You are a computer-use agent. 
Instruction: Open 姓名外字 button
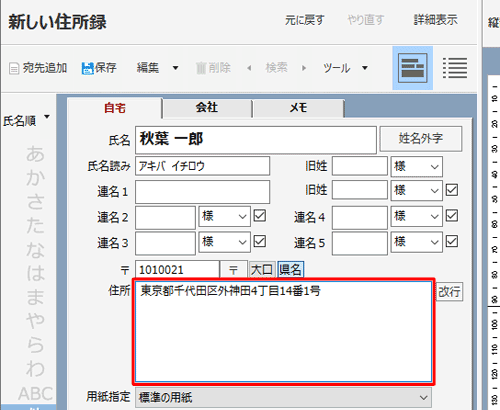[421, 138]
